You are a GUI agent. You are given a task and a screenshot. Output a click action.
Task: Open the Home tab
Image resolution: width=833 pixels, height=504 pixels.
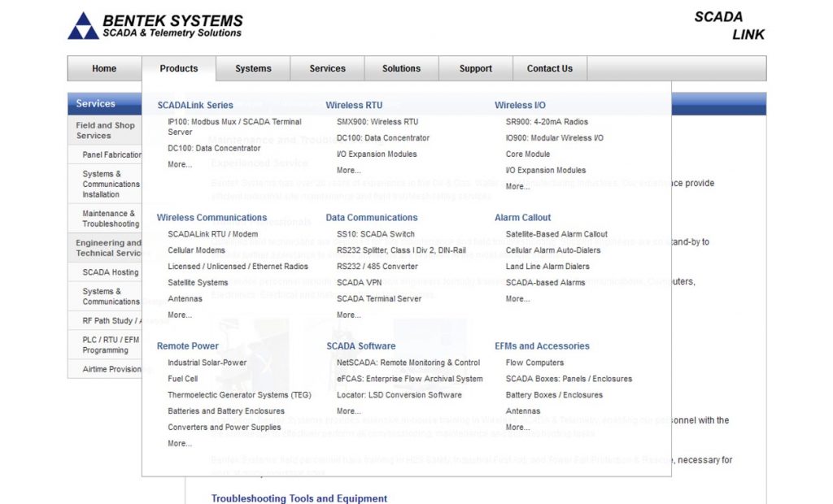pos(103,68)
